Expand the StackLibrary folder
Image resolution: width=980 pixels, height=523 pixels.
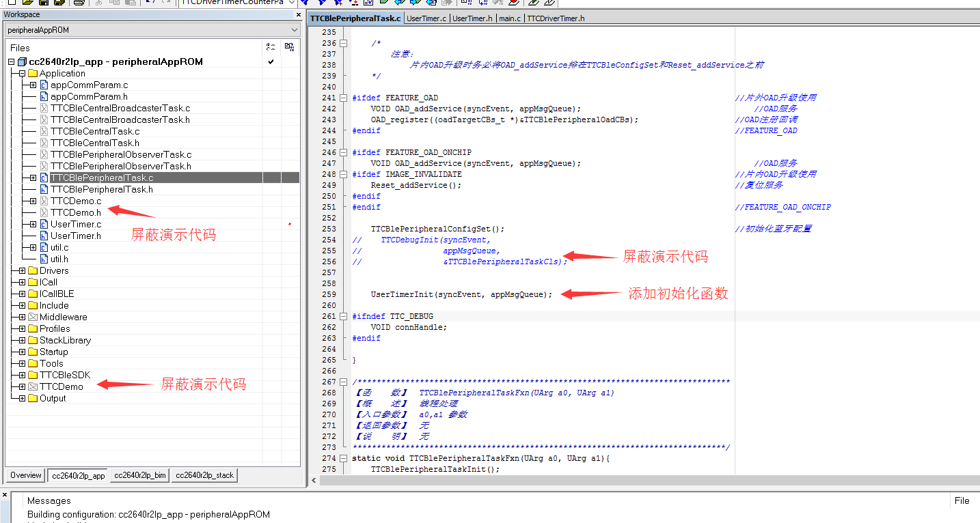click(x=22, y=340)
